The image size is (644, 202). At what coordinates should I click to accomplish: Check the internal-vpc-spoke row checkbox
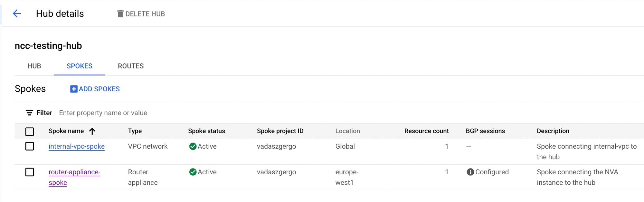coord(30,146)
